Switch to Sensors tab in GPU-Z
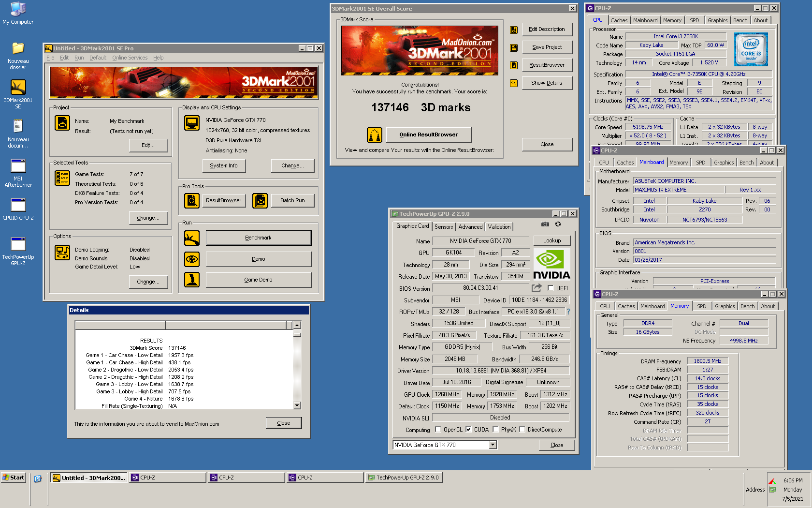This screenshot has width=812, height=508. click(444, 227)
